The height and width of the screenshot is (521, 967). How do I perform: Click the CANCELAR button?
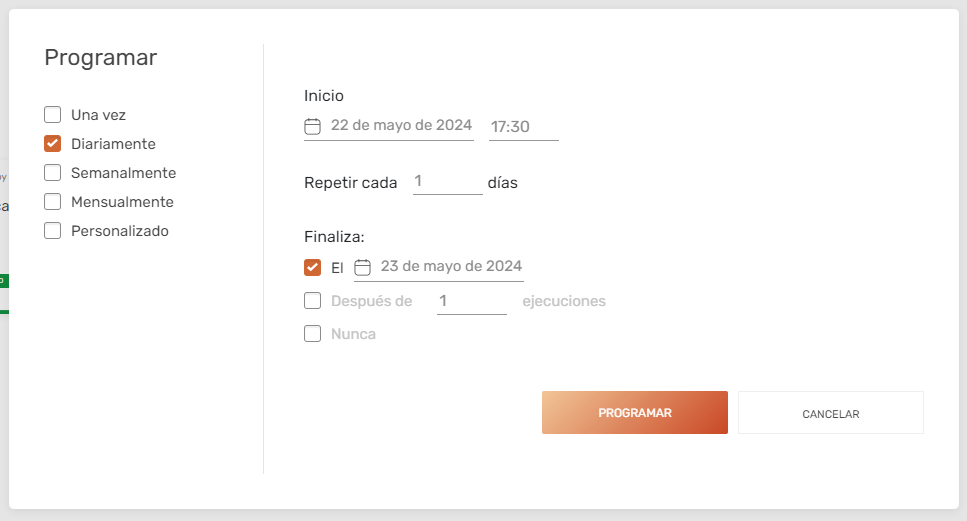831,412
